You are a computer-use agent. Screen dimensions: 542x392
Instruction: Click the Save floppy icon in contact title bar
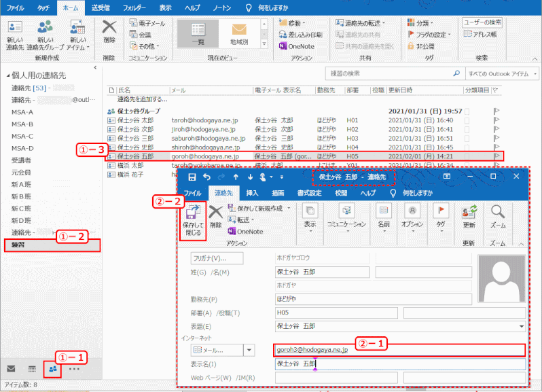coord(192,177)
